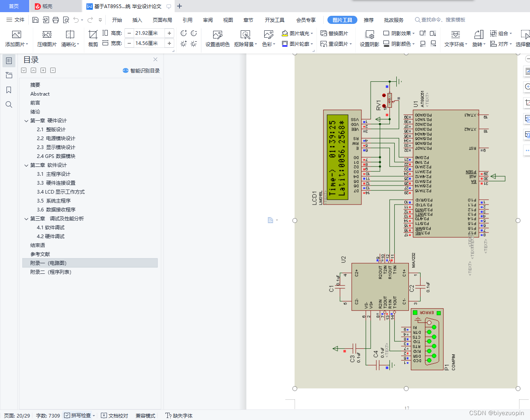Viewport: 530px width, 420px height.
Task: Open the Picture Outline (图片轮廓) dropdown arrow
Action: pos(312,44)
